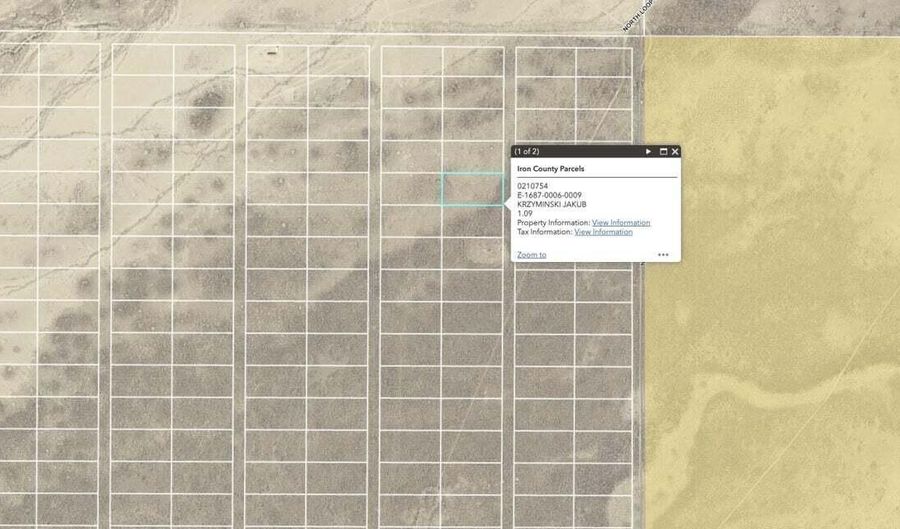Select the highlighted cyan parcel
The width and height of the screenshot is (900, 529).
472,189
